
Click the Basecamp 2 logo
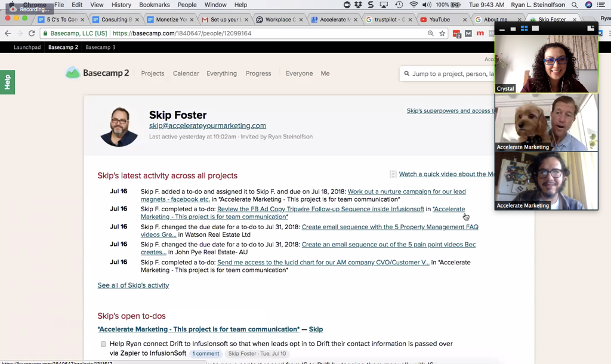97,73
